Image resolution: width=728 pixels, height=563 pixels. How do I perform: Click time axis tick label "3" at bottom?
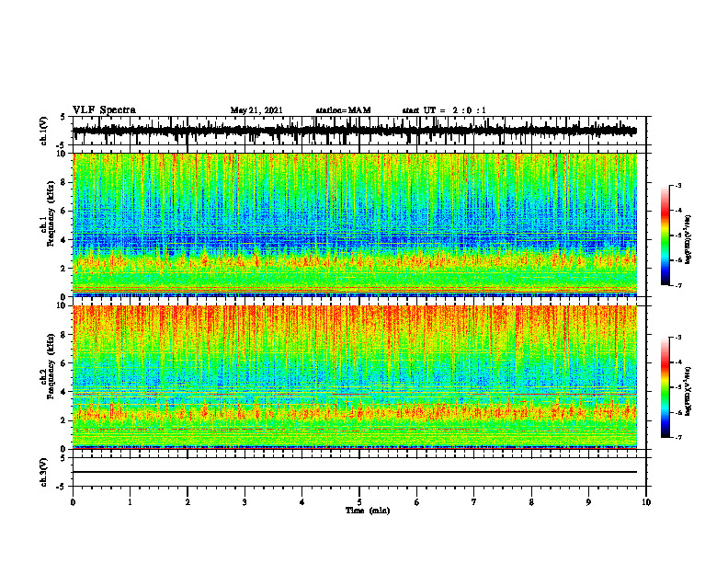pyautogui.click(x=245, y=502)
